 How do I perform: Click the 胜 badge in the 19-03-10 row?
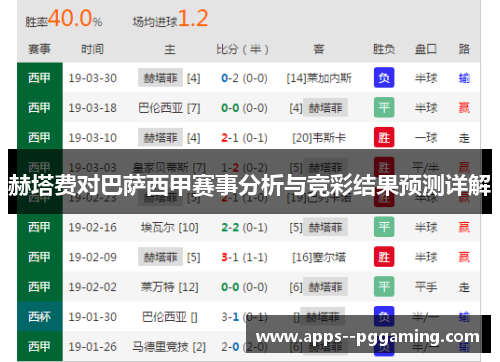384,137
